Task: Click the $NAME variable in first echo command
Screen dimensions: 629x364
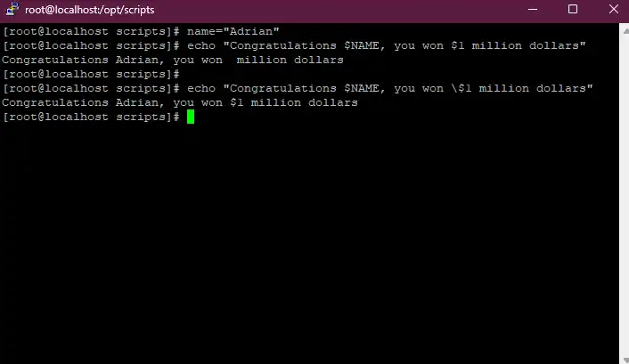Action: coord(362,45)
